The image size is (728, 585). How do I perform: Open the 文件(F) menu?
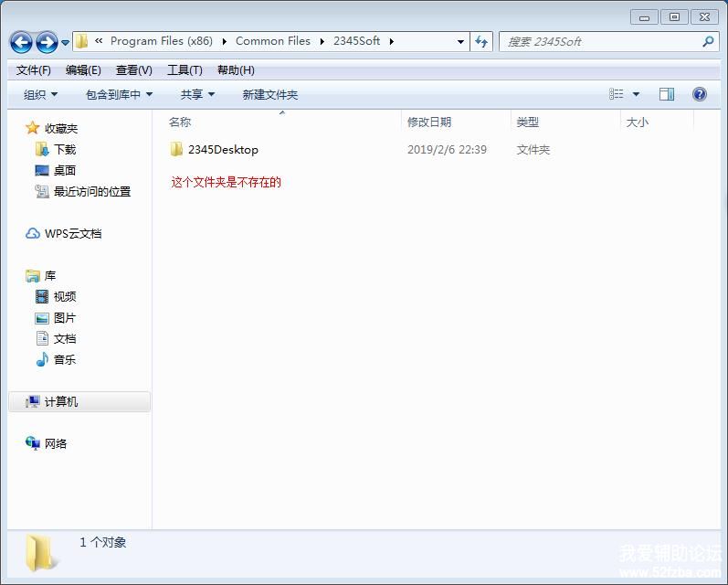pyautogui.click(x=34, y=70)
